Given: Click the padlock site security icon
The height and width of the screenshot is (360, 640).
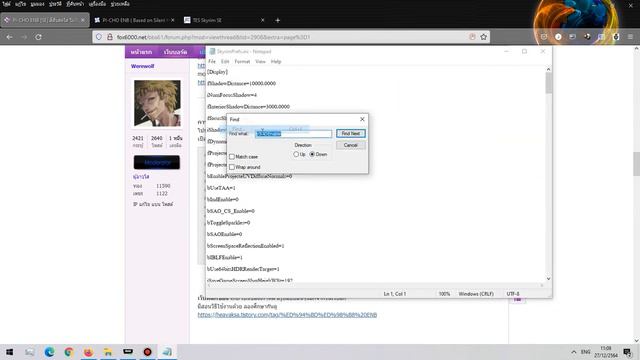Looking at the screenshot, I should click(110, 37).
